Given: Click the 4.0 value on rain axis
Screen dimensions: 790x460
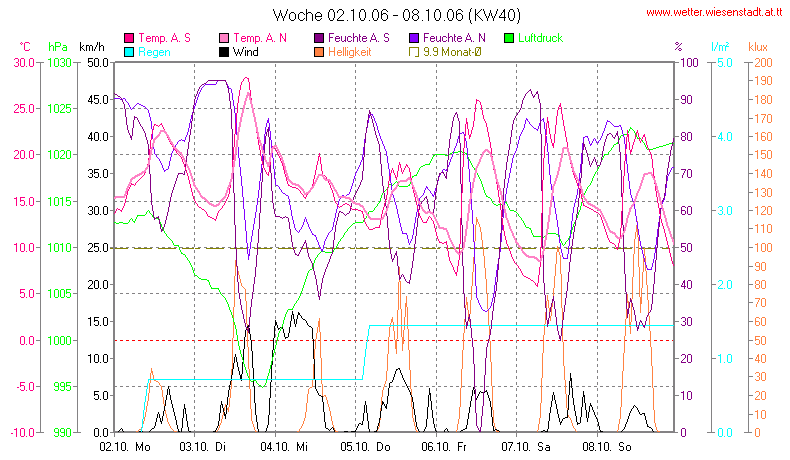Looking at the screenshot, I should coord(725,137).
